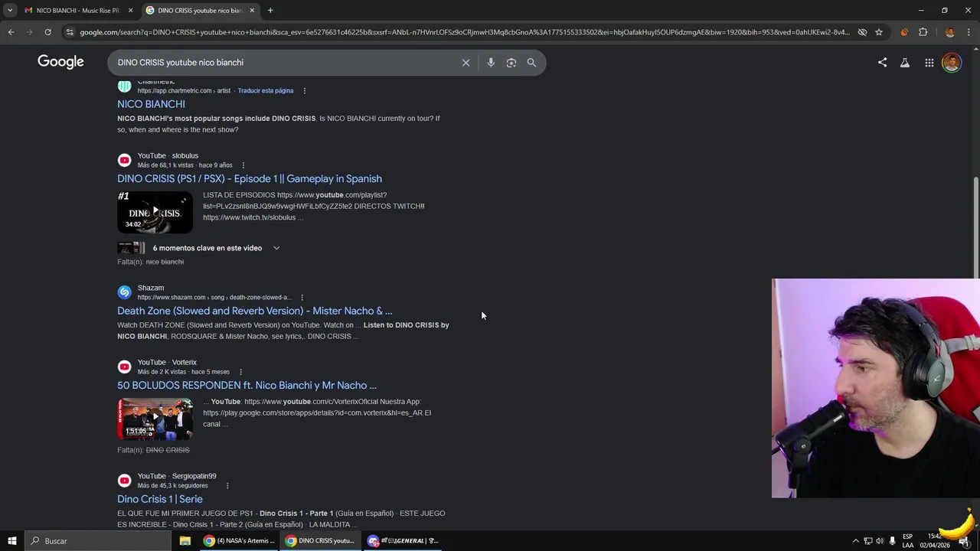This screenshot has height=551, width=980.
Task: Close the DINO CRISIS youtube search tab
Action: [x=252, y=11]
